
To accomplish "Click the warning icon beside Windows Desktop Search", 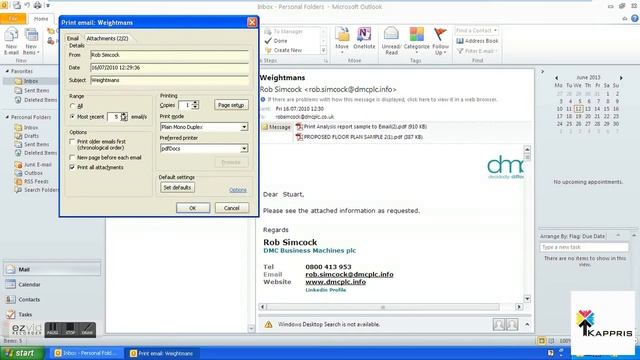I will 268,324.
